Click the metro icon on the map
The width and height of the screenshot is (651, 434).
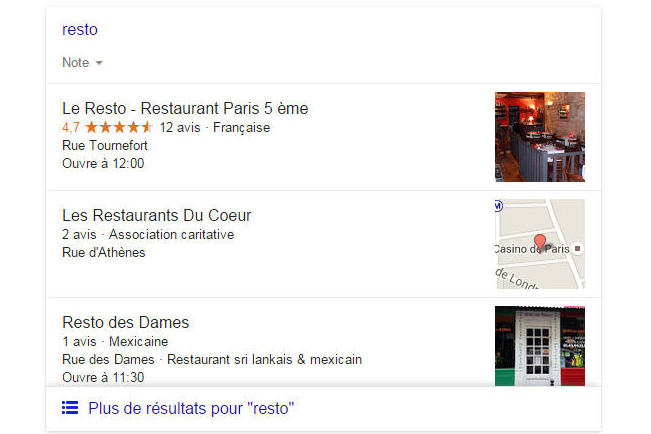click(x=499, y=206)
